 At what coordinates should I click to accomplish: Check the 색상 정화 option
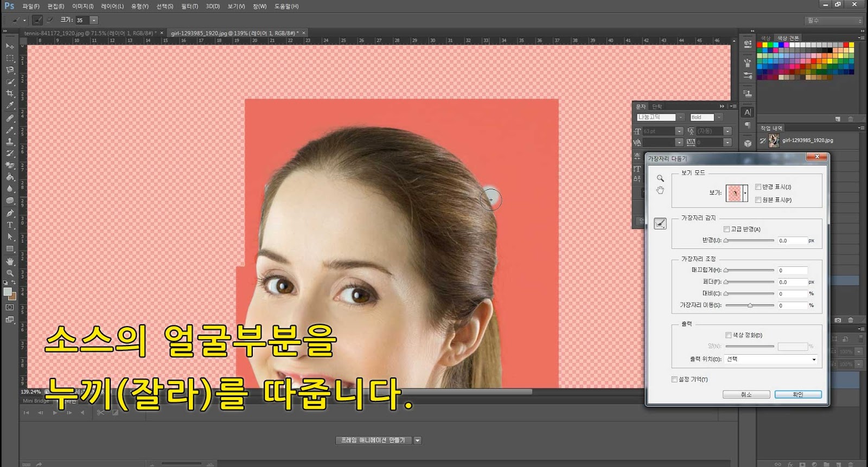click(x=729, y=335)
